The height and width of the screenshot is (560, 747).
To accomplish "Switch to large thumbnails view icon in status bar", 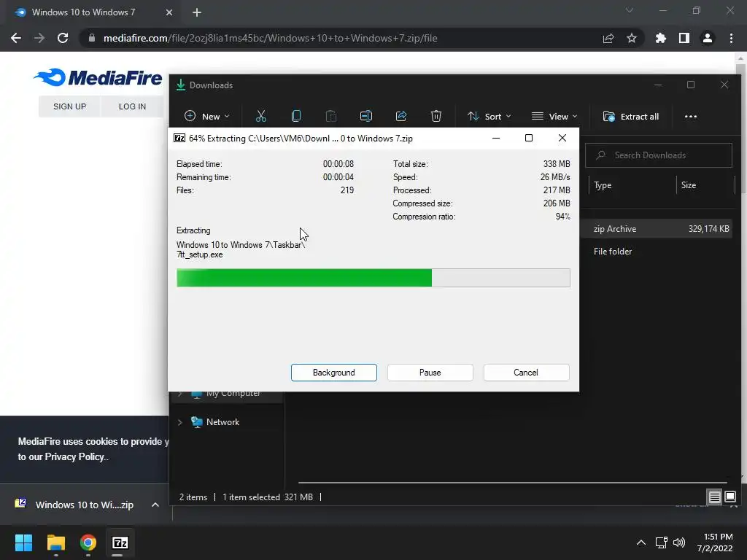I will click(729, 497).
